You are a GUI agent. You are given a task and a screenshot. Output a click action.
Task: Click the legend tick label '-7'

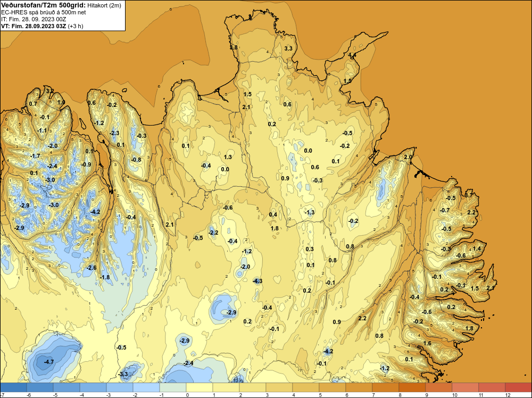[2, 395]
